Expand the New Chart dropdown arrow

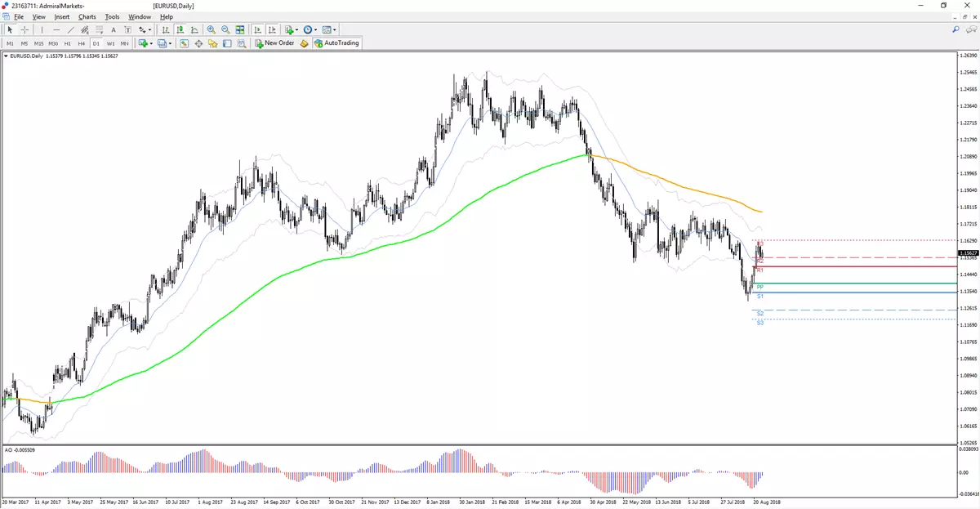(151, 43)
